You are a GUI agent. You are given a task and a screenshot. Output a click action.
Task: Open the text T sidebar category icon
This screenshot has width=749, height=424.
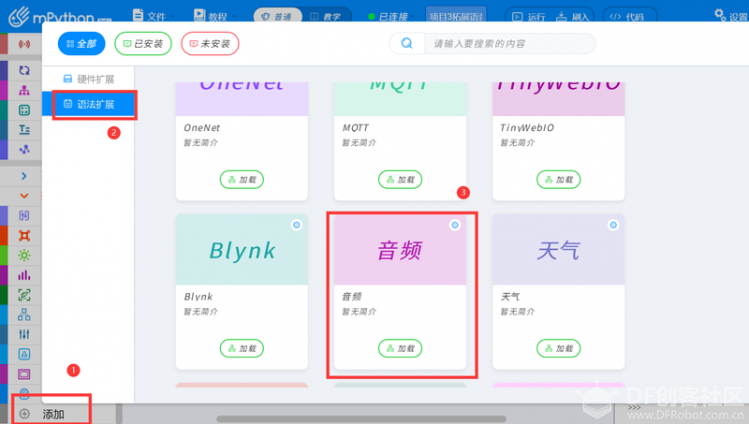coord(24,130)
